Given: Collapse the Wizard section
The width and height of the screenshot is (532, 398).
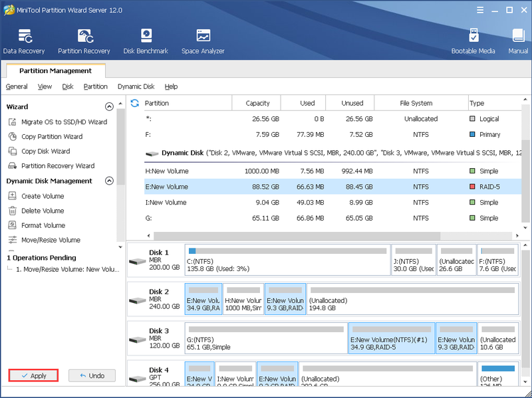Looking at the screenshot, I should (x=109, y=107).
